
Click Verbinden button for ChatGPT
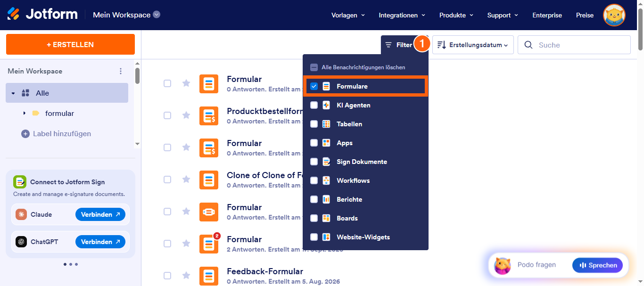(x=100, y=242)
